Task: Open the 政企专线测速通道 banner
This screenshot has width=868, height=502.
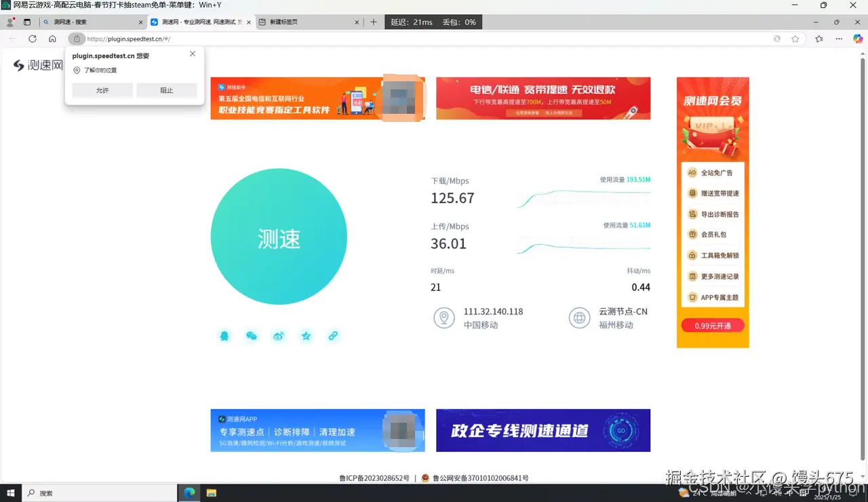Action: click(x=542, y=430)
